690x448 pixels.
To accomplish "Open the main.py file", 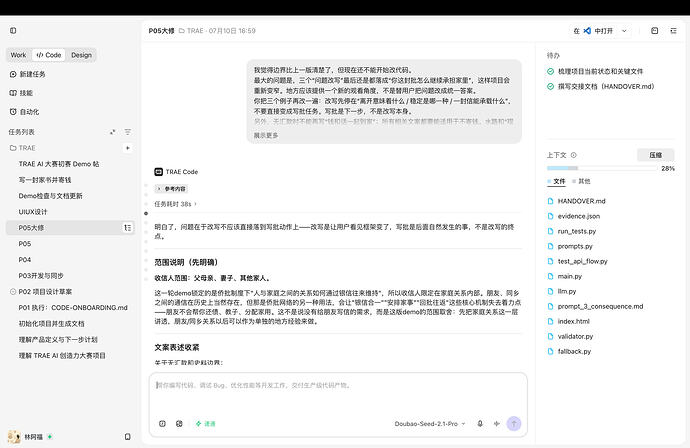I will coord(569,276).
